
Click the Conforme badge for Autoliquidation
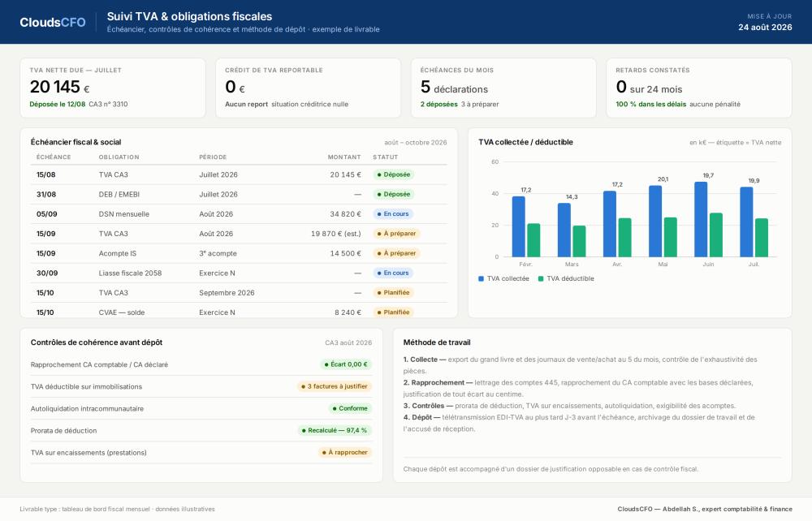click(350, 409)
